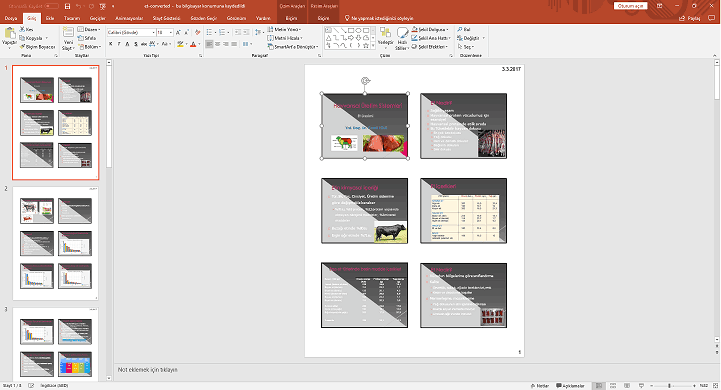Click Açıklamalar (Comments) in status bar
Image resolution: width=721 pixels, height=390 pixels.
pos(570,385)
